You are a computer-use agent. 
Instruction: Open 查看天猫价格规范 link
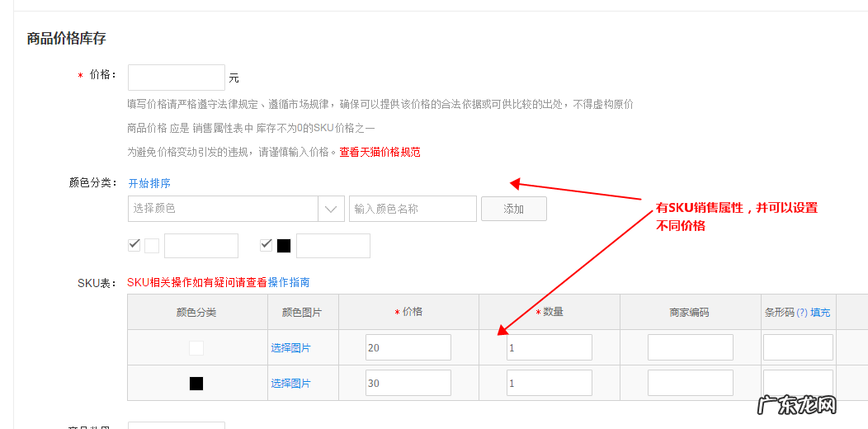pos(380,152)
